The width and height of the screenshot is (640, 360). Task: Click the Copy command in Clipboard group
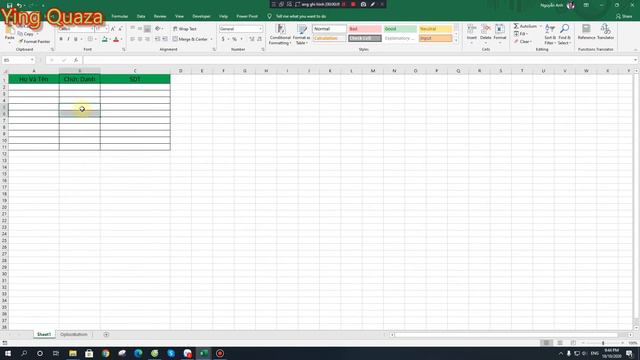point(26,34)
